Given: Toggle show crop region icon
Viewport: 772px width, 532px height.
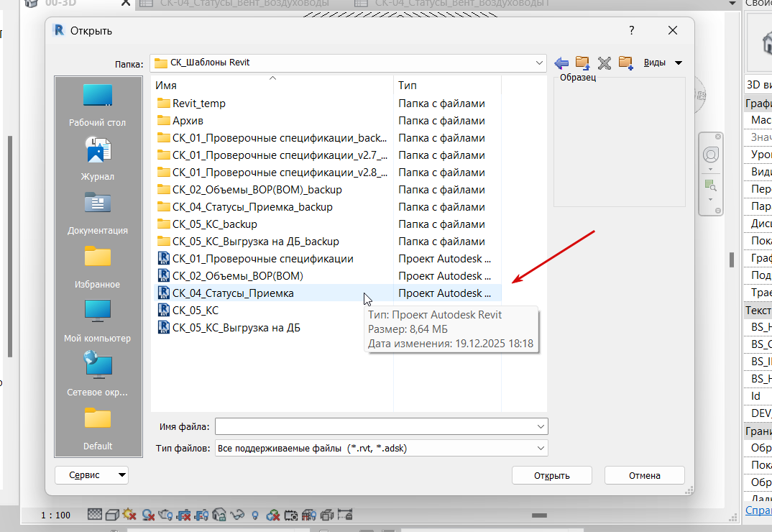Looking at the screenshot, I should [201, 515].
